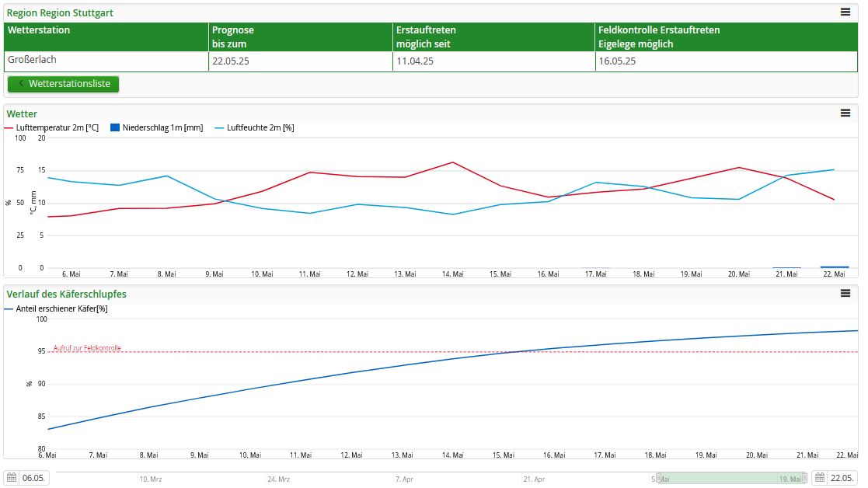
Task: Go back to Wetterstationsliste
Action: pyautogui.click(x=64, y=84)
